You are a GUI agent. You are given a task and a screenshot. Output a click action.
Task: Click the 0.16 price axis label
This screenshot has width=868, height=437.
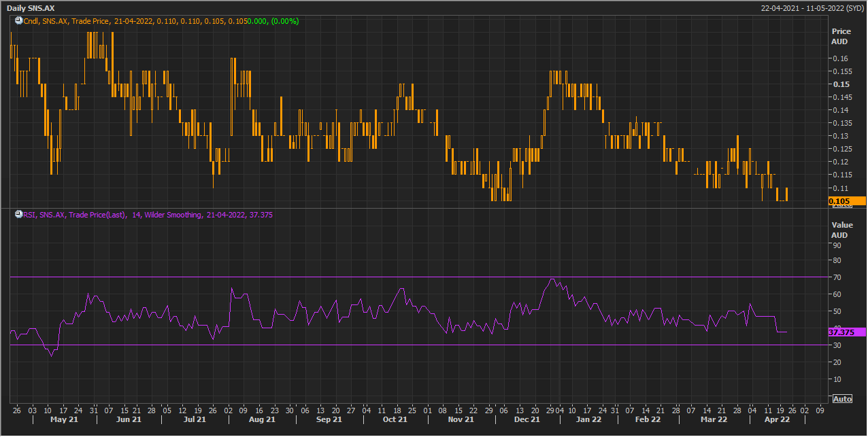(839, 58)
